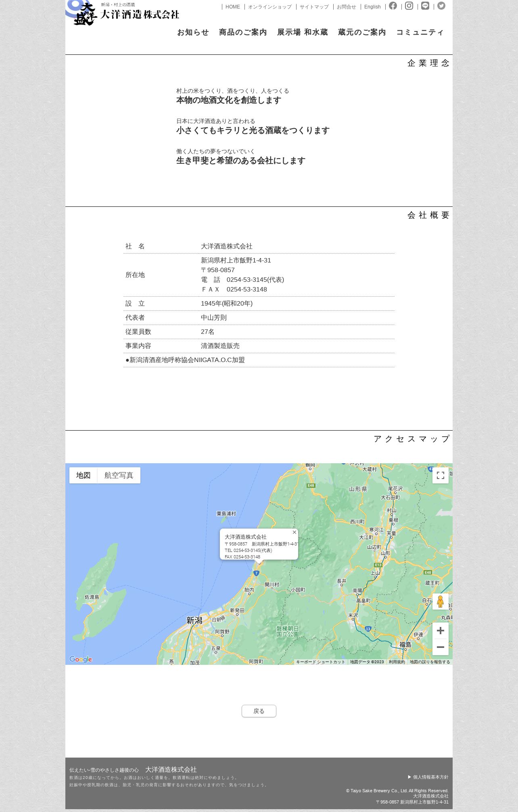
Task: Open the 蔵元のご案内 menu
Action: pos(362,32)
